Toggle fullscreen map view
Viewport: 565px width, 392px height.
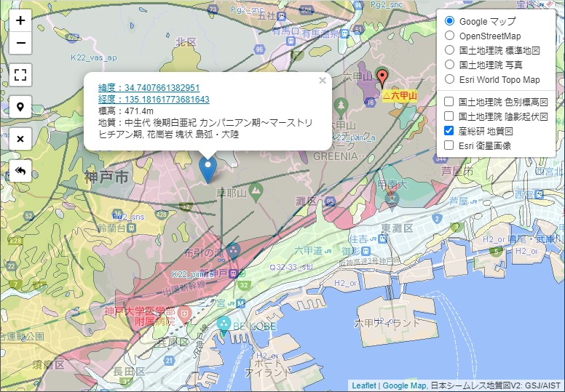[20, 75]
